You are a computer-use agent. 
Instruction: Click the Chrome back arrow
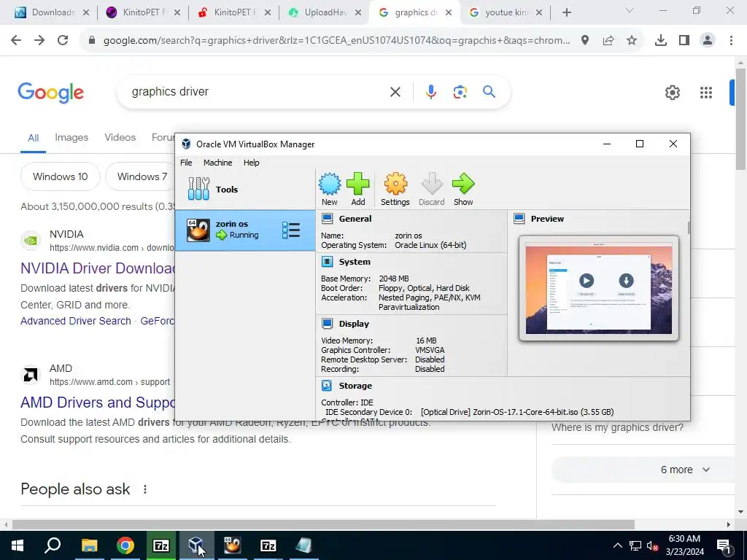coord(16,40)
